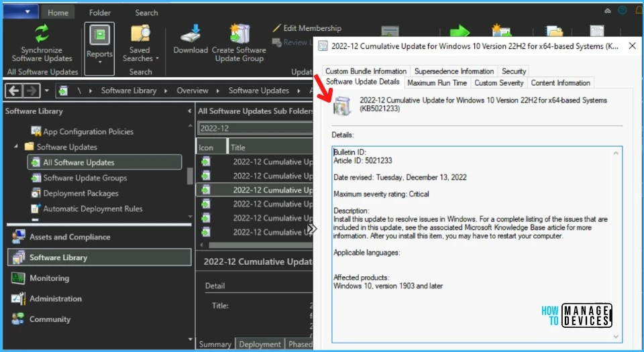Click Software Updates in the breadcrumb
Viewport: 644px width, 352px height.
pos(259,91)
